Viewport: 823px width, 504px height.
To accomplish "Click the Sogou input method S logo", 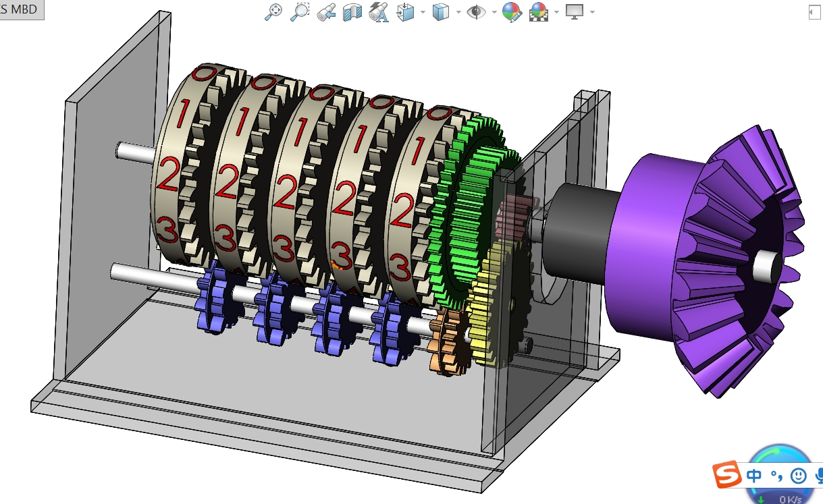I will click(728, 476).
